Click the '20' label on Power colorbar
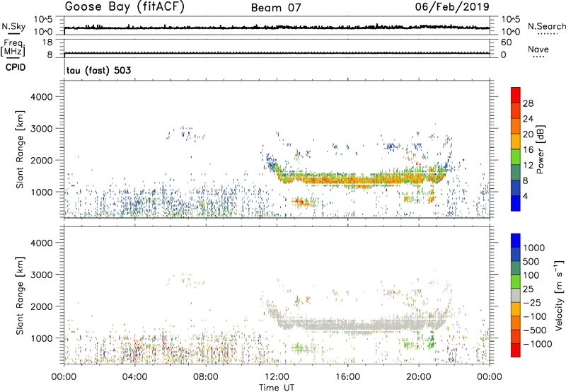The image size is (566, 392). 528,134
